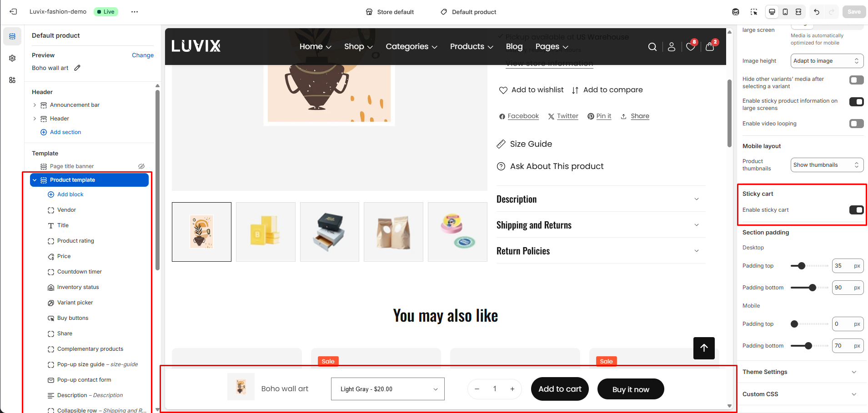Screen dimensions: 868x413
Task: Click the undo arrow in top toolbar
Action: [x=817, y=12]
